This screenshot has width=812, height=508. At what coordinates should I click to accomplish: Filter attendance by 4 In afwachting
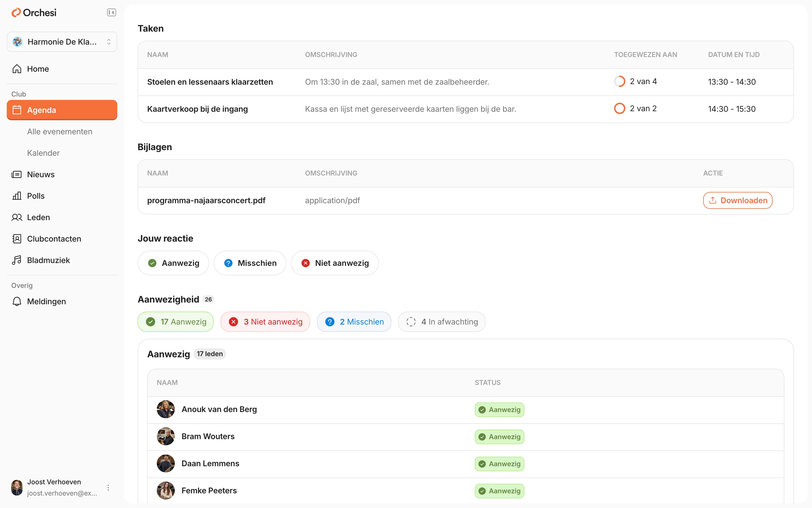click(442, 322)
